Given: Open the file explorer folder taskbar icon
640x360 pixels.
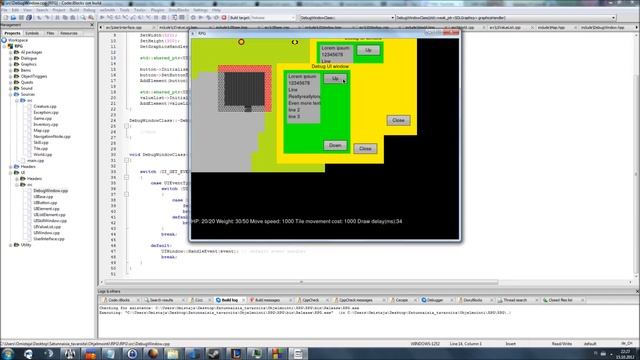Looking at the screenshot, I should 173,353.
